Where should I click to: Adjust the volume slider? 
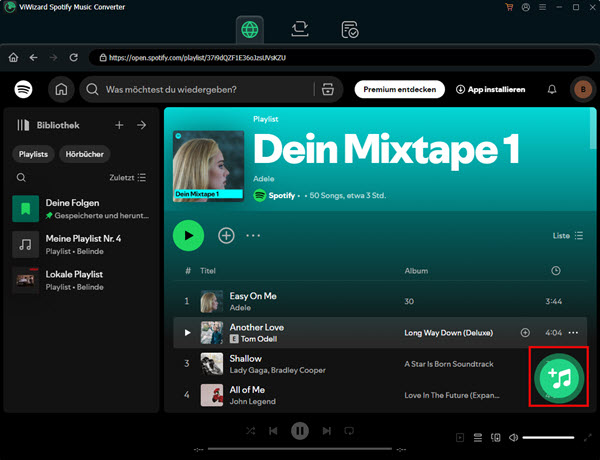(x=548, y=437)
